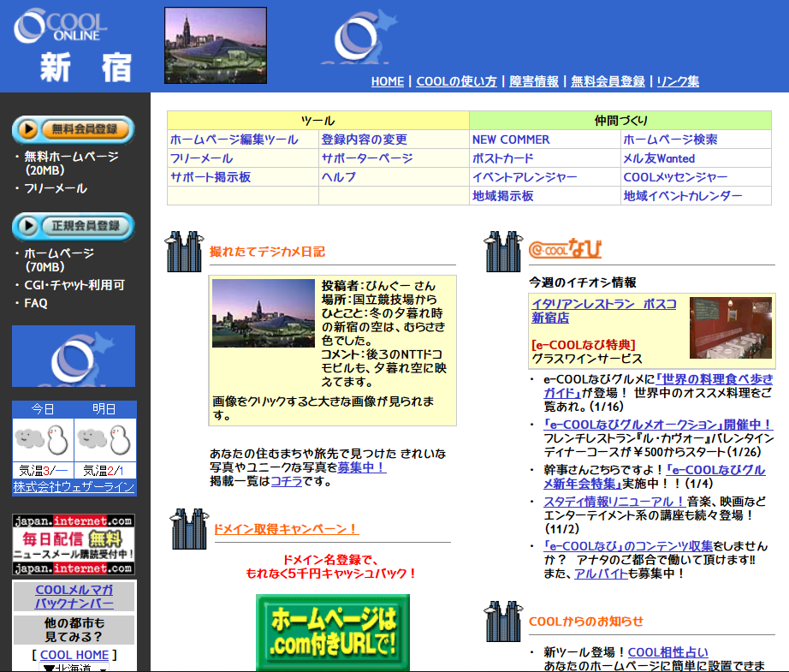Open the ホームページ編集ツール link
The width and height of the screenshot is (789, 672).
point(234,140)
